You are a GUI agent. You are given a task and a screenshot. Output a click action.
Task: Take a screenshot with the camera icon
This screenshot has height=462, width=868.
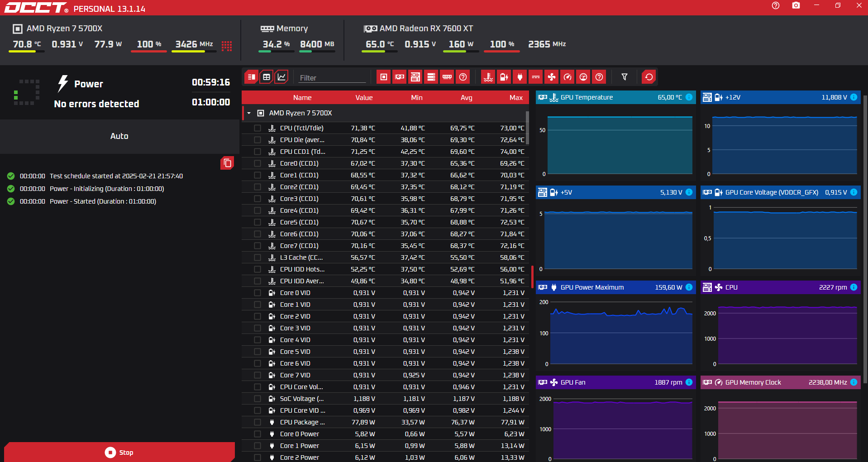(796, 5)
